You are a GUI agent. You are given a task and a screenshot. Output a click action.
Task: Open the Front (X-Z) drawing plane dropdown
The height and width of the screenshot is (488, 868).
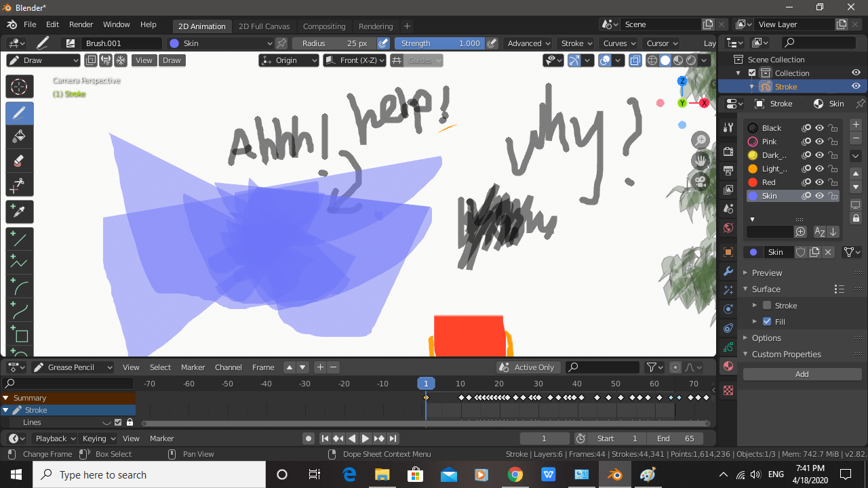[x=355, y=60]
